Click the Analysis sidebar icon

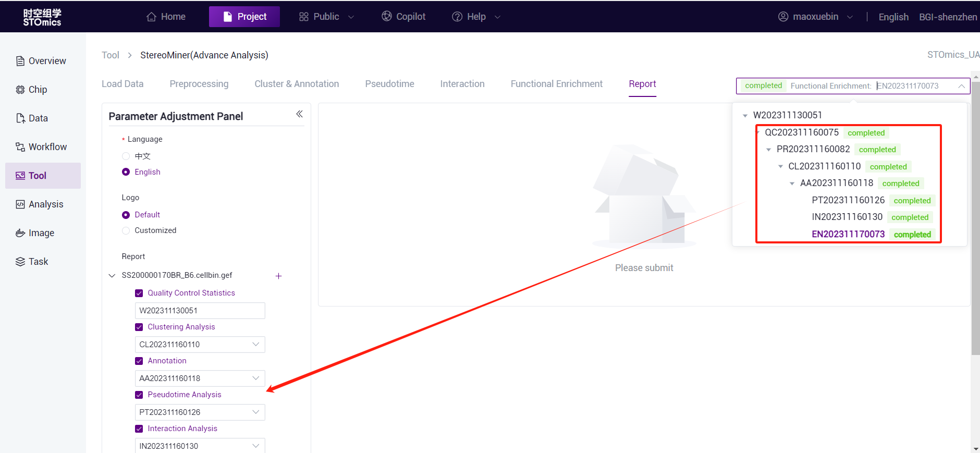point(20,204)
